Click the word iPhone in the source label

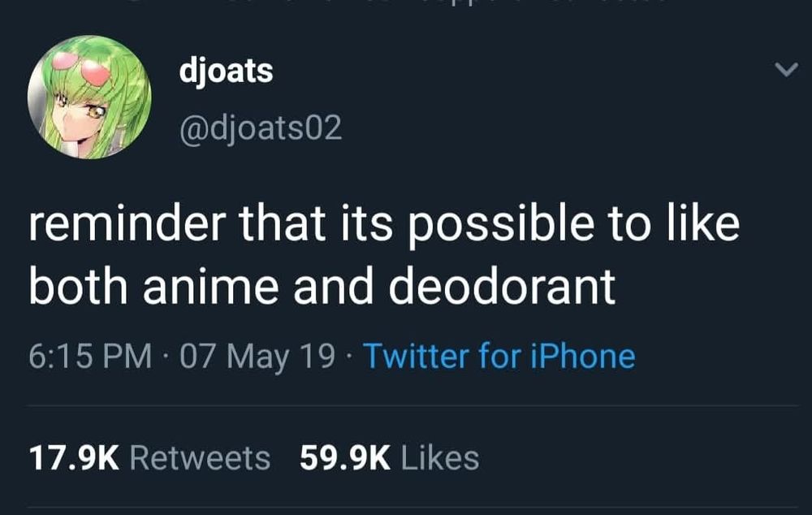click(x=582, y=357)
